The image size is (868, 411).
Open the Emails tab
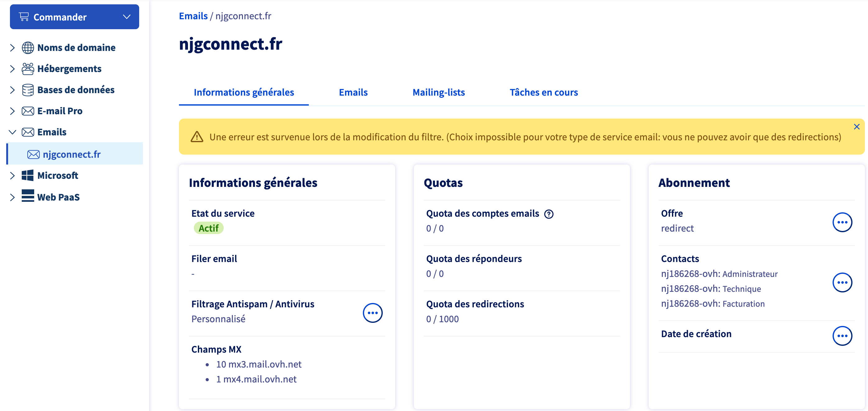[353, 93]
